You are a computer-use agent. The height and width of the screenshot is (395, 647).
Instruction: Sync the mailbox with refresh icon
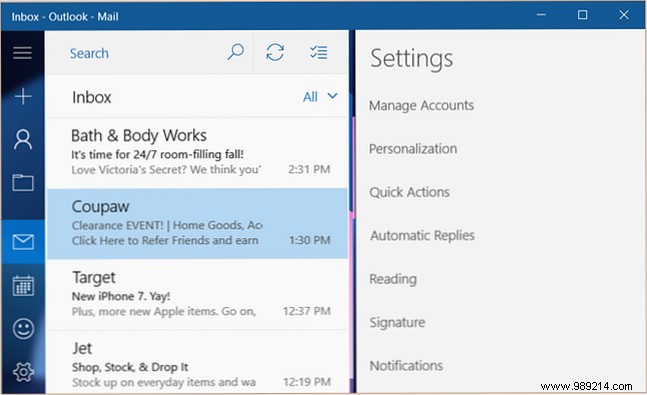pyautogui.click(x=275, y=52)
